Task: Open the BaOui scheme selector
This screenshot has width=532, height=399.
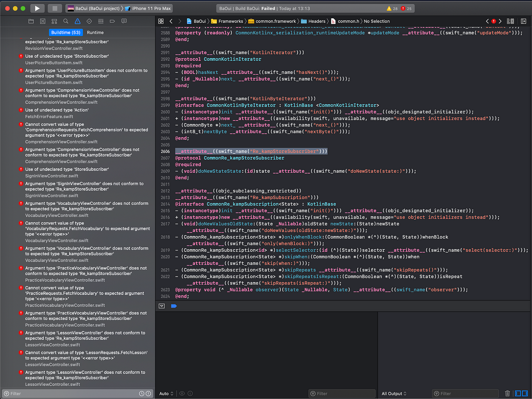Action: click(93, 8)
